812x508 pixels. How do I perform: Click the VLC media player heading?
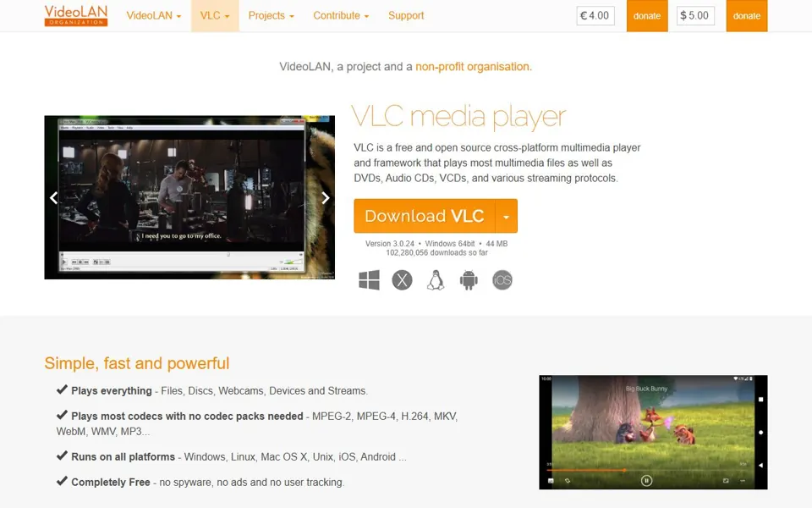click(458, 116)
